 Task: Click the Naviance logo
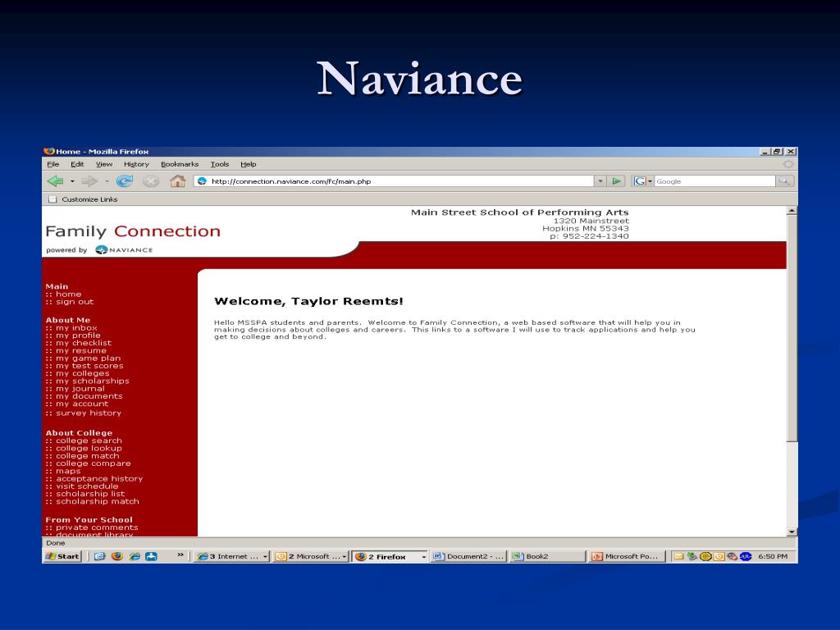click(124, 249)
